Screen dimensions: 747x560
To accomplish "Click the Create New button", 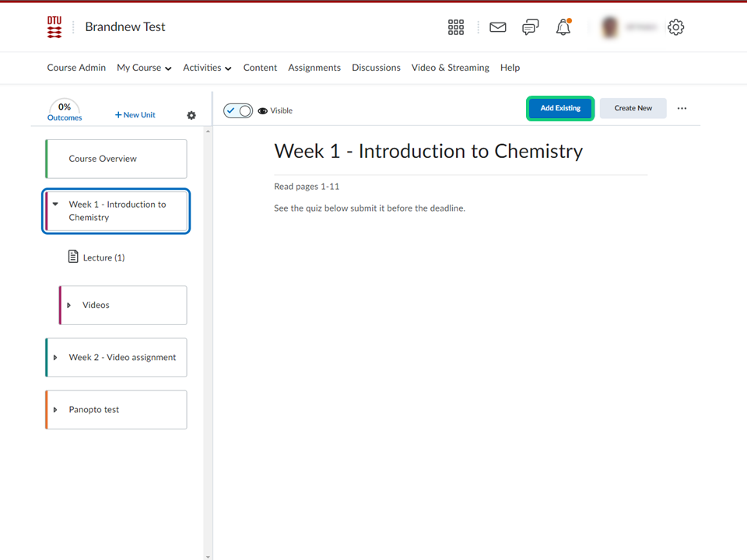I will 633,108.
